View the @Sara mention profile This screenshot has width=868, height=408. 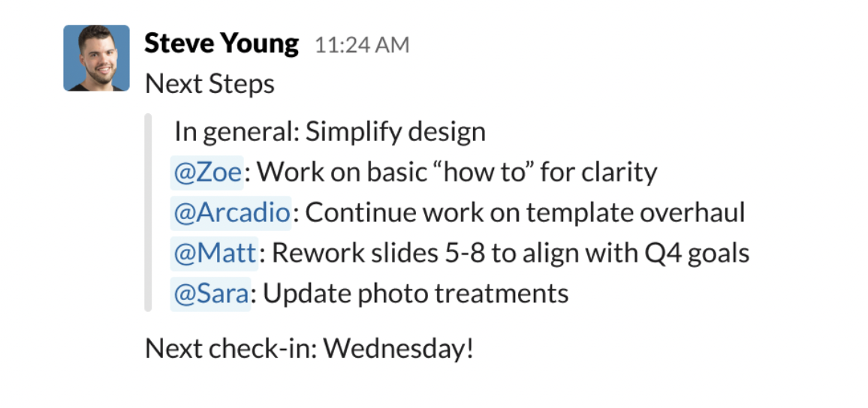point(210,292)
